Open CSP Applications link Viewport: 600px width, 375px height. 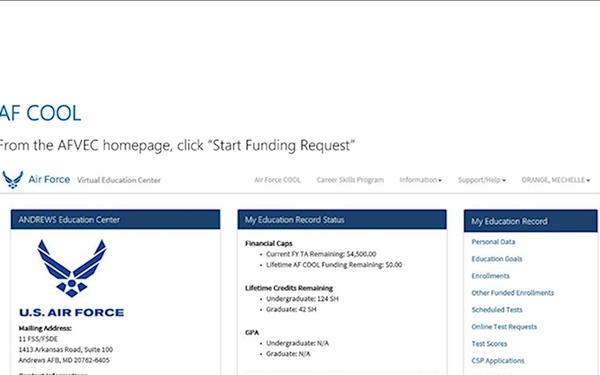coord(498,361)
